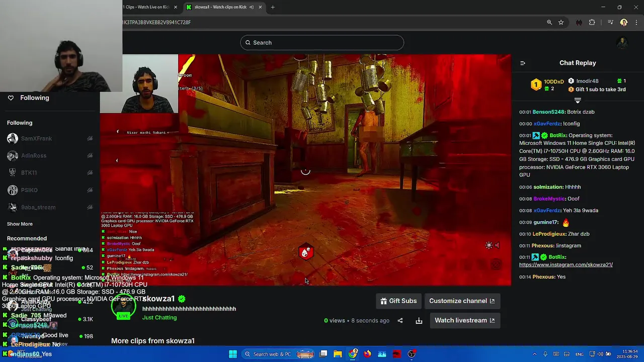Bookmark this page with the star

(x=561, y=22)
